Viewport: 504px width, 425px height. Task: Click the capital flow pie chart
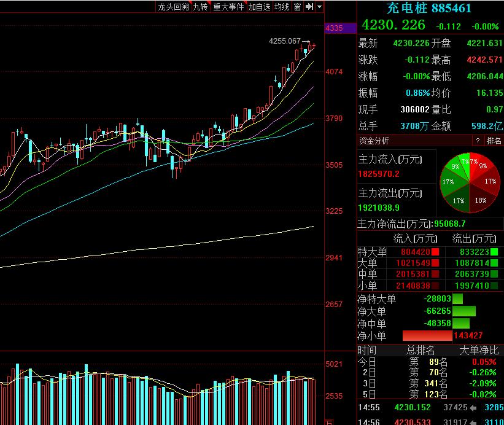(470, 182)
